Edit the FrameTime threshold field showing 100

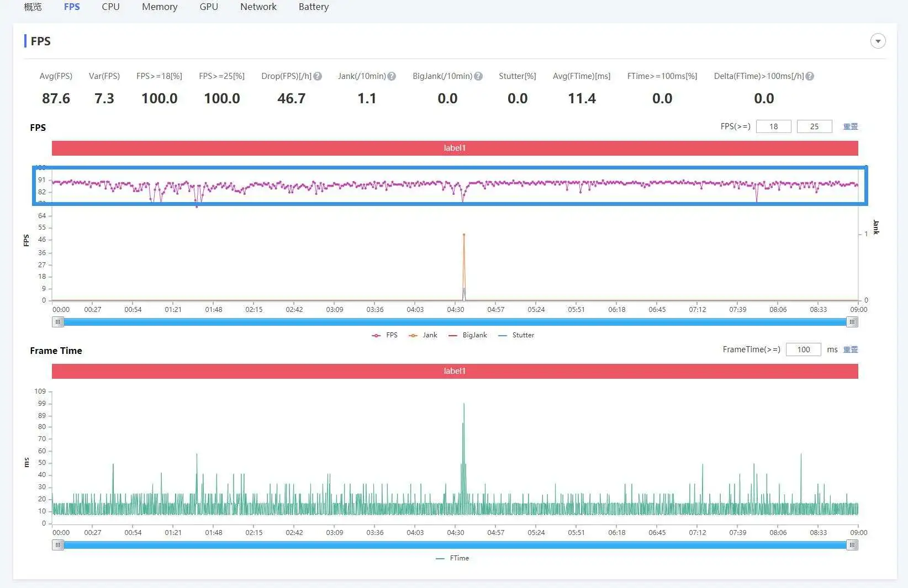tap(804, 349)
